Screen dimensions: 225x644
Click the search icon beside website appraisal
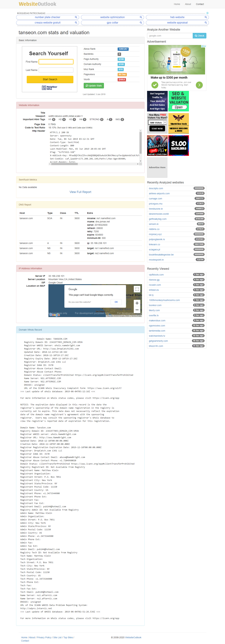(x=206, y=23)
